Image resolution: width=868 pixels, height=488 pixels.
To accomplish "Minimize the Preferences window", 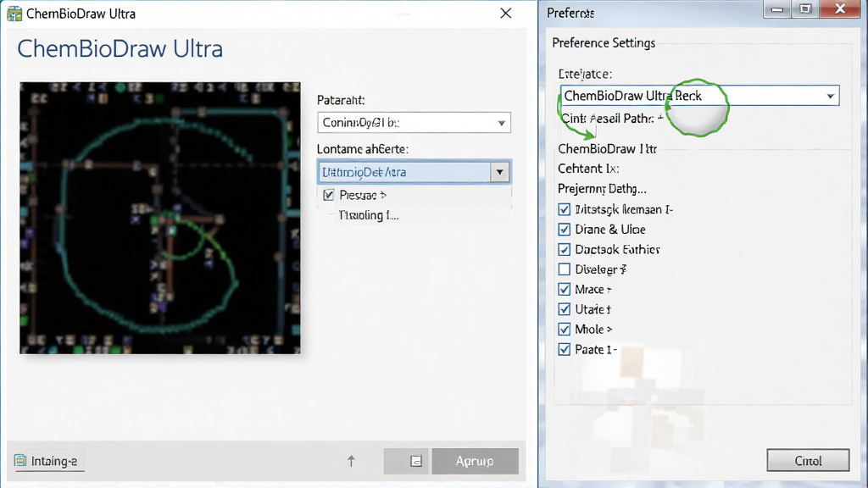I will [776, 8].
